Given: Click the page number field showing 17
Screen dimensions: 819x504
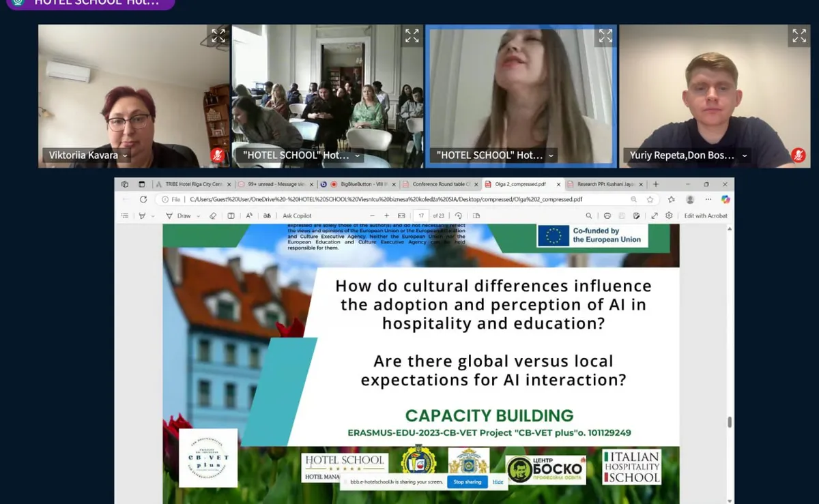Looking at the screenshot, I should (x=422, y=216).
